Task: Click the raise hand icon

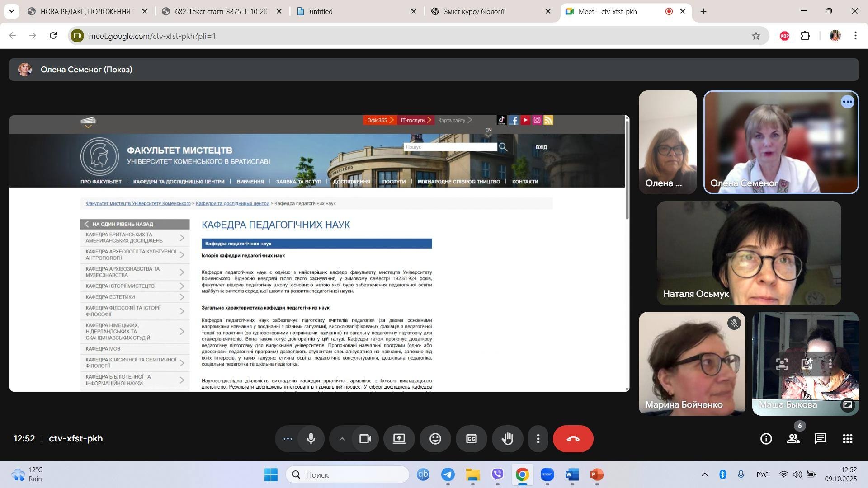Action: pyautogui.click(x=507, y=439)
